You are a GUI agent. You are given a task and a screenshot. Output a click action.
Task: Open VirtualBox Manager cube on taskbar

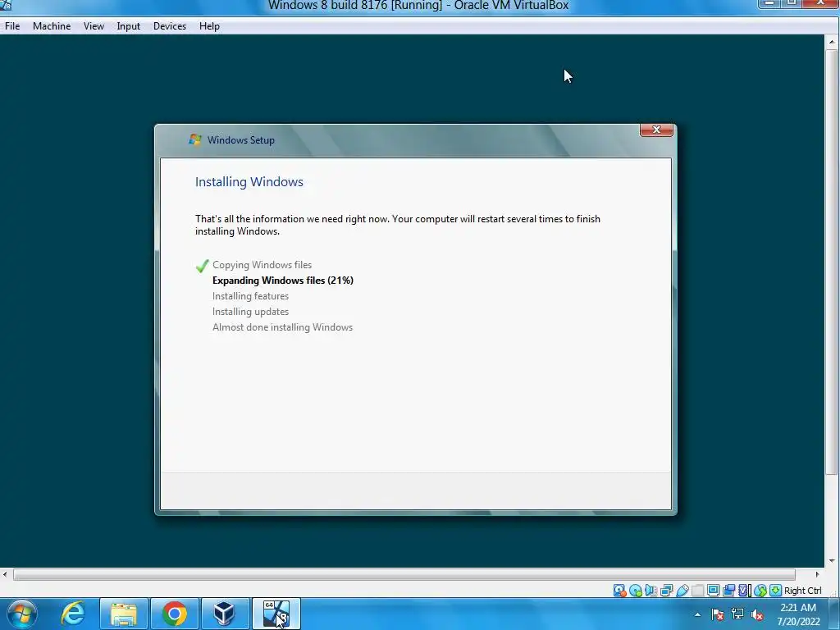coord(225,614)
